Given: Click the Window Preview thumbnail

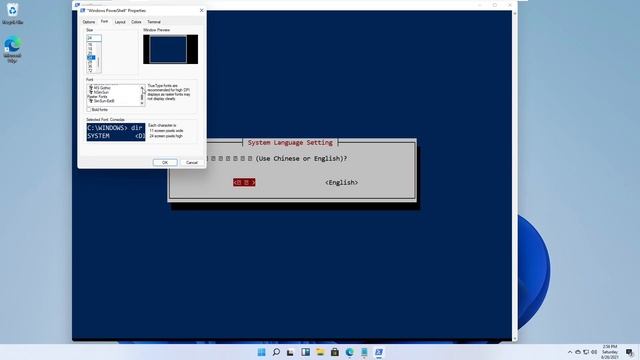Looking at the screenshot, I should pyautogui.click(x=171, y=49).
